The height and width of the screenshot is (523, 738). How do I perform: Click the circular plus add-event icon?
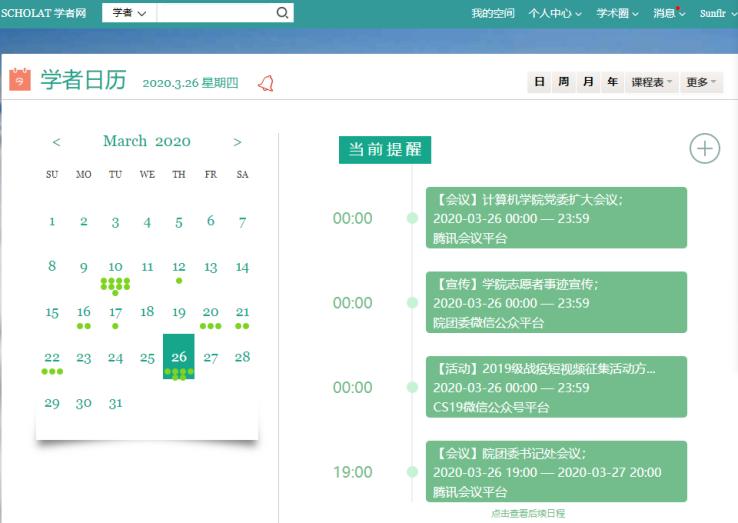704,149
